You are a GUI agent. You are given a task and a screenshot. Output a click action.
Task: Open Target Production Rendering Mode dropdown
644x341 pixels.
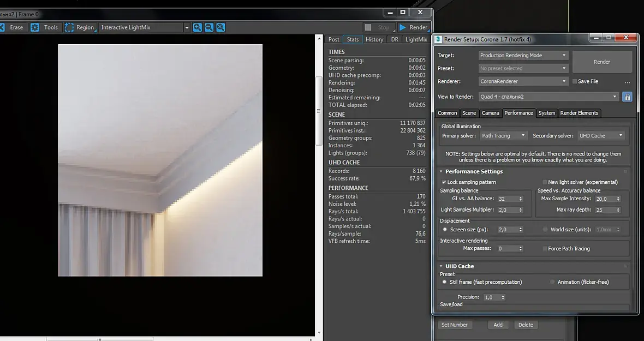[x=523, y=56]
